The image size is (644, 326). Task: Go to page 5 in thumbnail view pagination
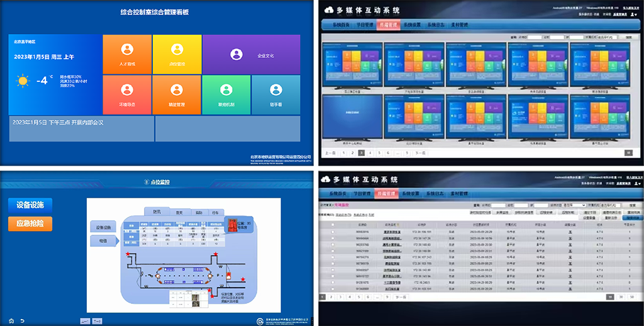pyautogui.click(x=379, y=152)
